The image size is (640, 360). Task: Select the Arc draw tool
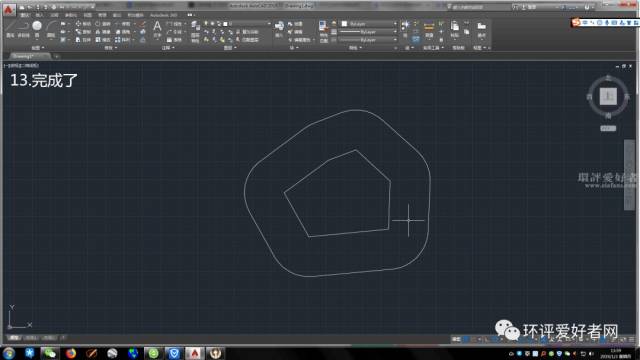[x=51, y=29]
